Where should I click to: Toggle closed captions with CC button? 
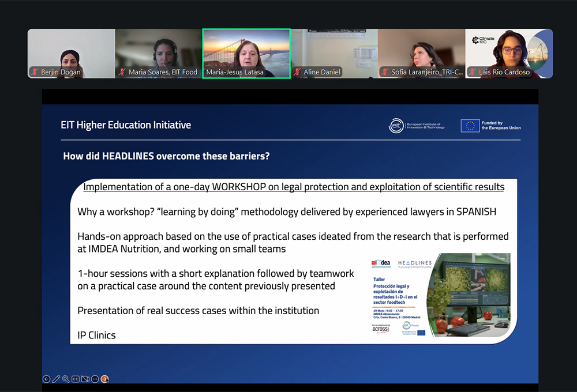76,379
